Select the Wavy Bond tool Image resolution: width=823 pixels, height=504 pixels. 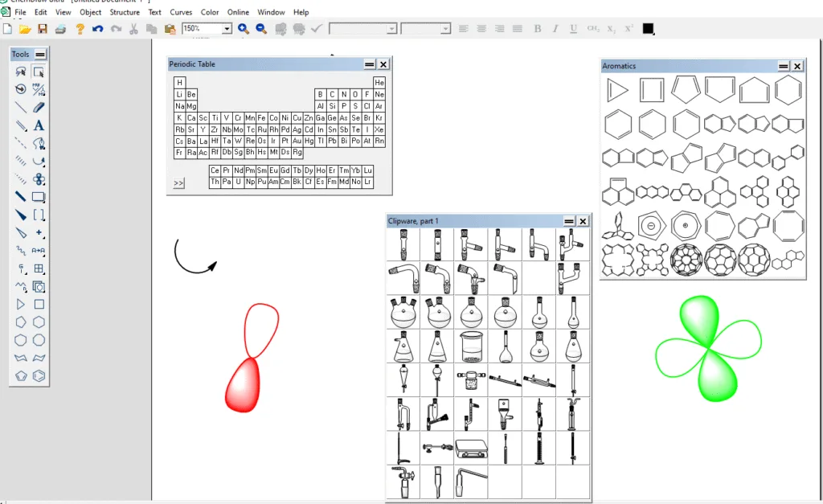[x=20, y=251]
